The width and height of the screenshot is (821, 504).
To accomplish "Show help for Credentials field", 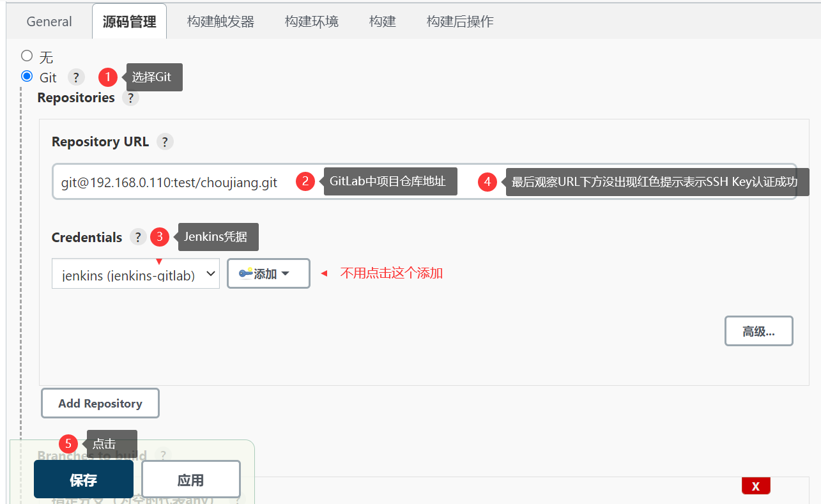I will pos(138,237).
